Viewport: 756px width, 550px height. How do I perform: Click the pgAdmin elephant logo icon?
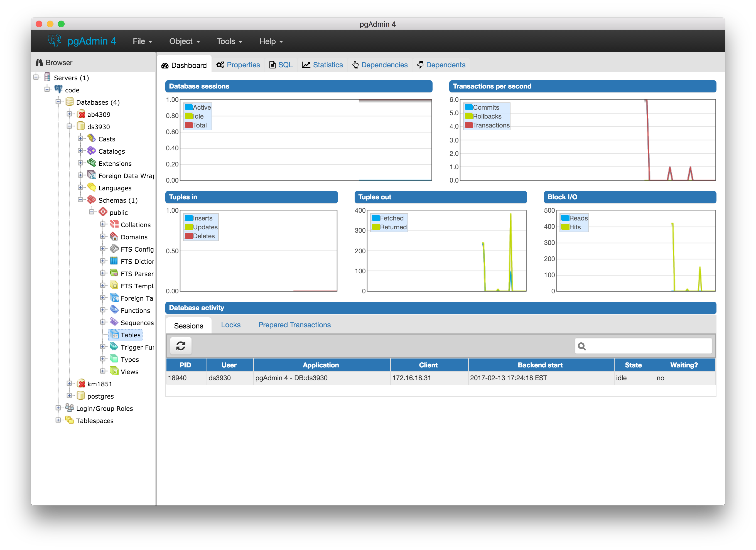54,41
